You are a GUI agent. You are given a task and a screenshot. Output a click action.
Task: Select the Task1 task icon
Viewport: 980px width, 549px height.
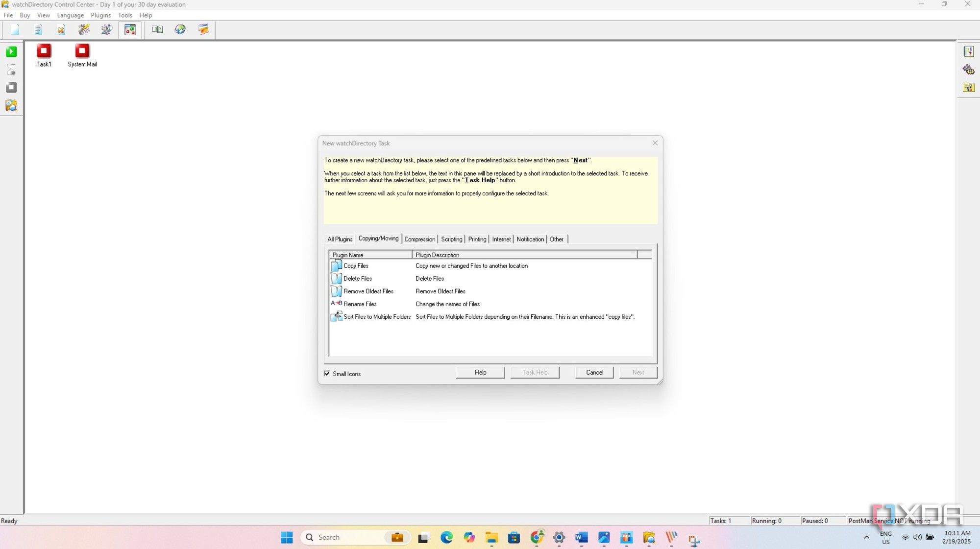[x=44, y=55]
